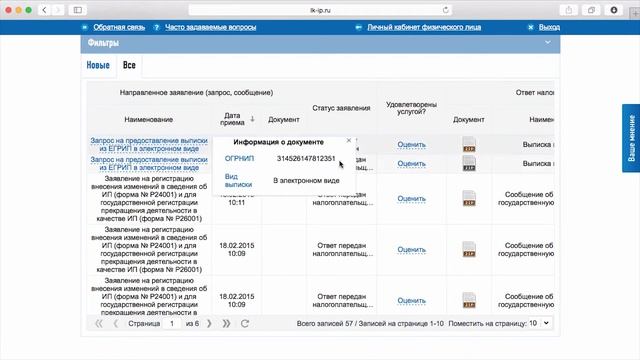Click Оценить in the 10:11 row
The height and width of the screenshot is (360, 640).
coord(411,199)
